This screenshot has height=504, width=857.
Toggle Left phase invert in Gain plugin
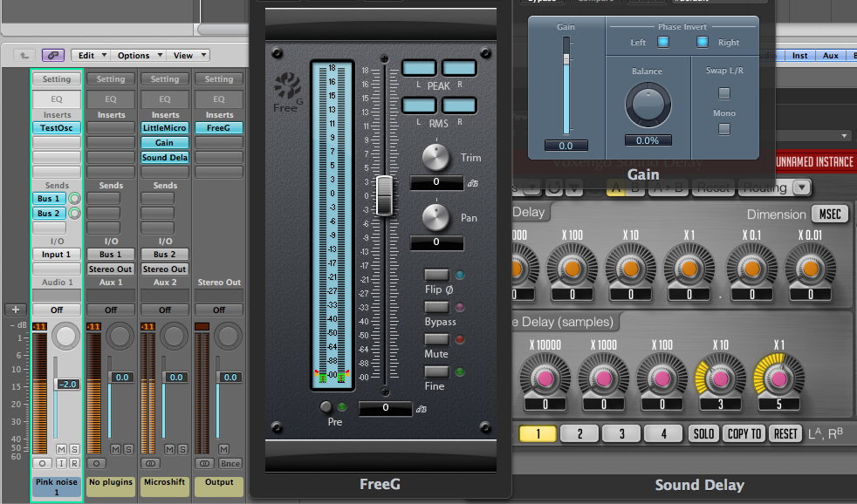pos(663,42)
